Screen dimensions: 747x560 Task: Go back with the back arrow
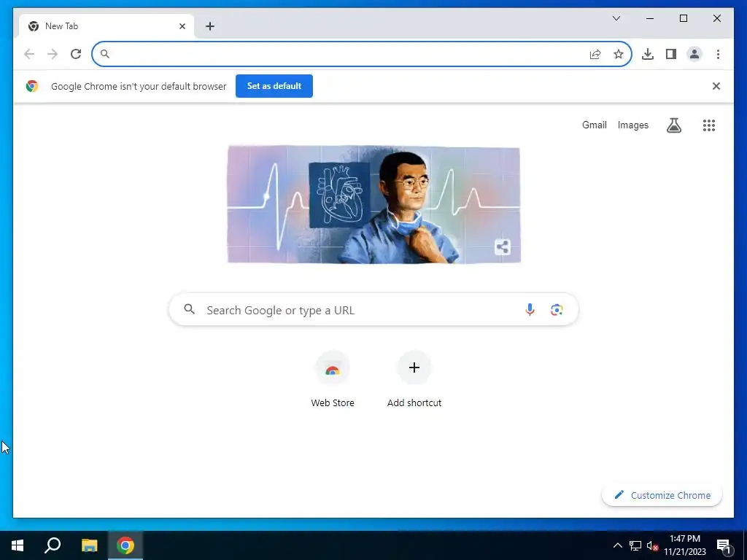[x=29, y=54]
